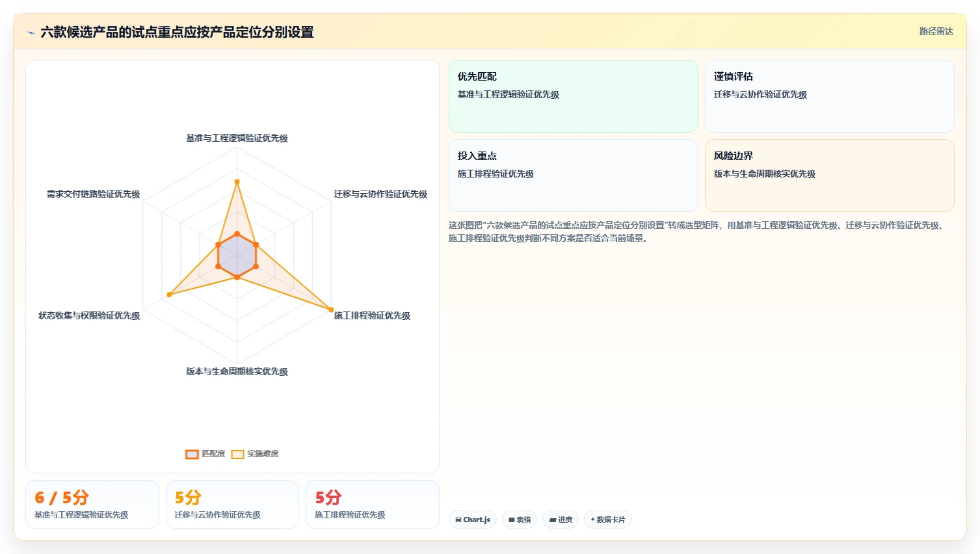Click the 实施难度 data point at 施工排程 axis
Screen dimensions: 980x554
pos(331,310)
